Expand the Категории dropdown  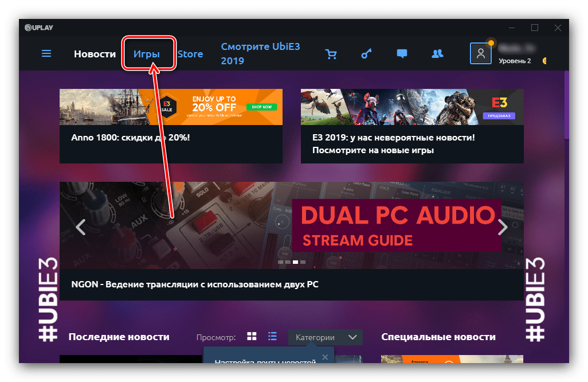[x=325, y=337]
